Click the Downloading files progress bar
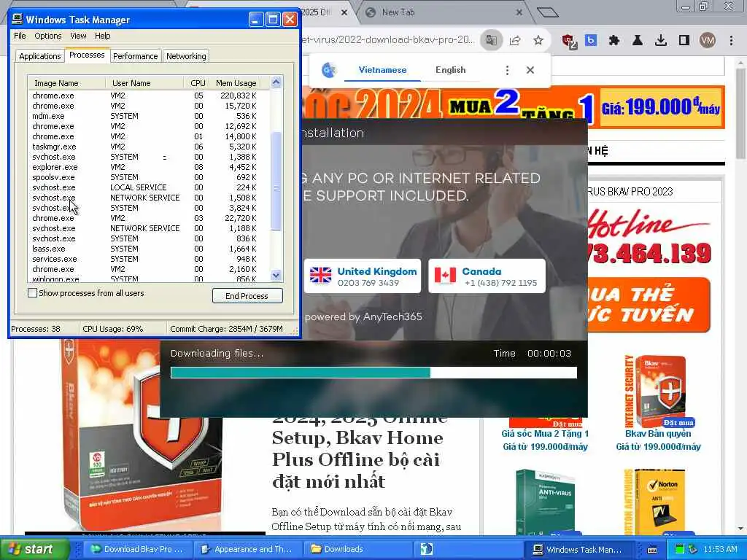The image size is (747, 560). tap(373, 373)
